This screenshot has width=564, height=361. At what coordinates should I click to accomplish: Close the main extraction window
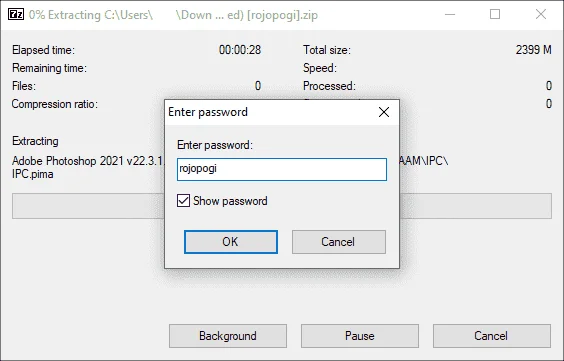(x=541, y=15)
